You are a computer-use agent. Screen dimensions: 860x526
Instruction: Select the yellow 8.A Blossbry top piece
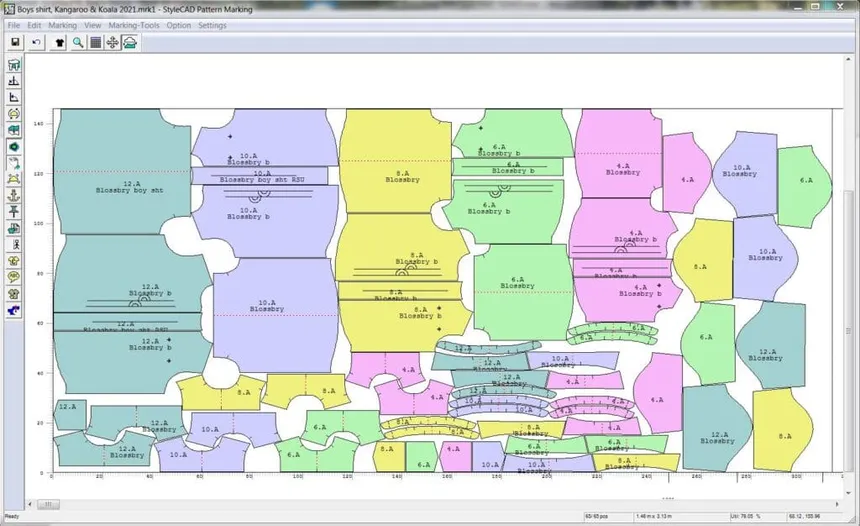coord(395,165)
